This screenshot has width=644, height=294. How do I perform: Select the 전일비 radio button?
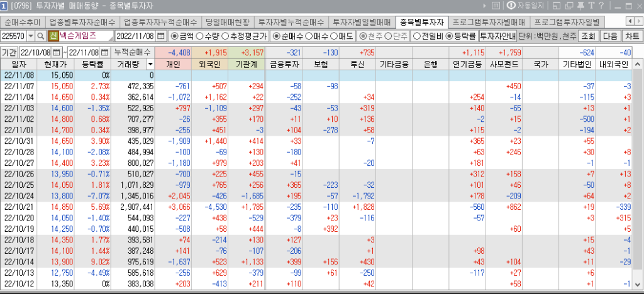(416, 36)
